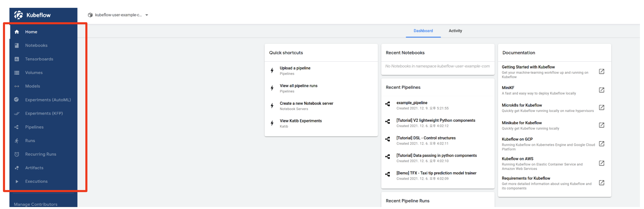Click the Kubeflow logo icon

[x=18, y=15]
